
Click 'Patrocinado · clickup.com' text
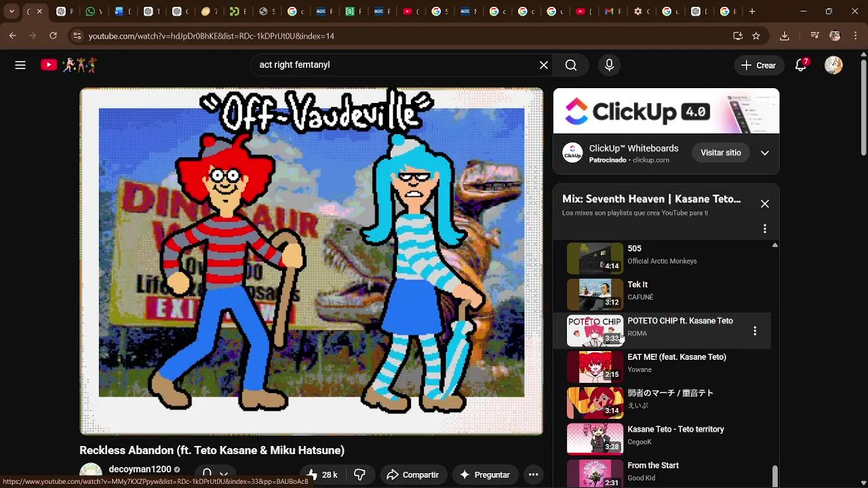pyautogui.click(x=629, y=161)
